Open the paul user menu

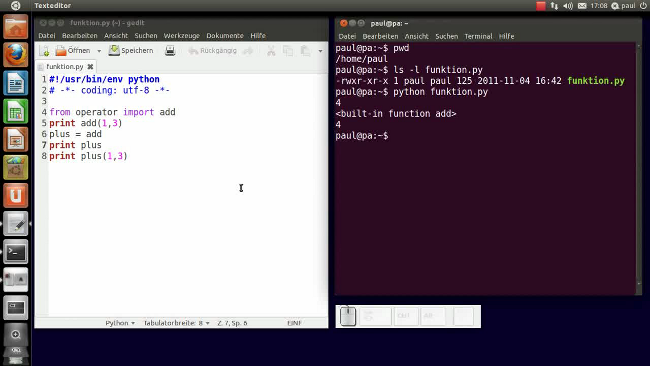[623, 6]
